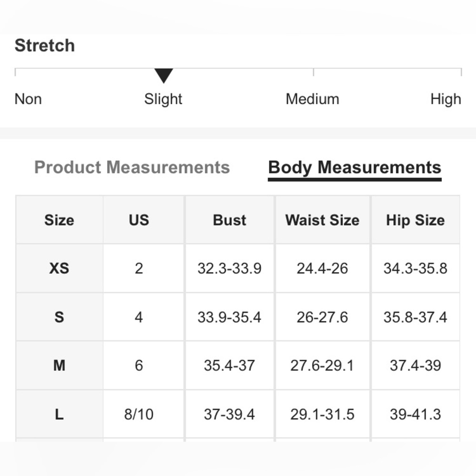The image size is (476, 476).
Task: Click the High stretch label
Action: (x=446, y=99)
